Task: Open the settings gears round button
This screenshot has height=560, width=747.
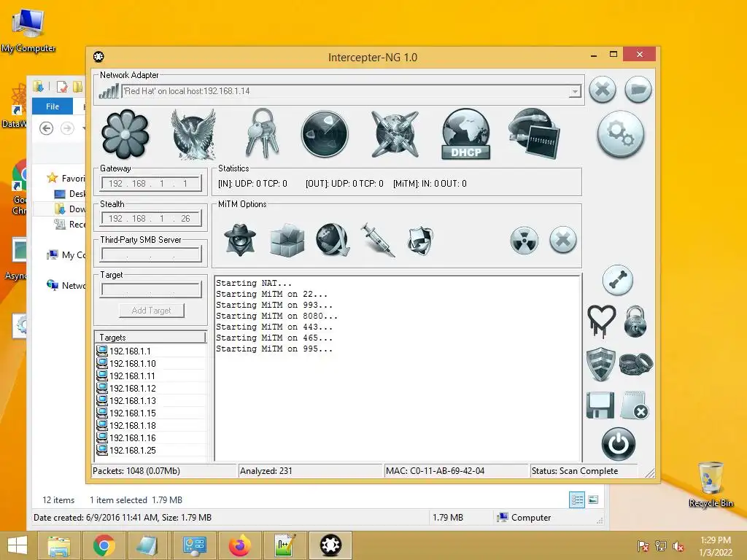Action: [620, 134]
